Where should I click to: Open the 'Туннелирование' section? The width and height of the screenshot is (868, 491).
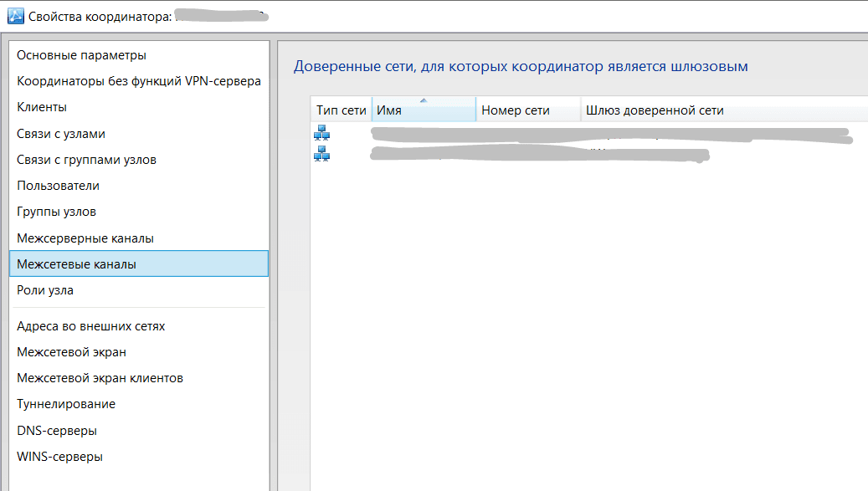66,404
